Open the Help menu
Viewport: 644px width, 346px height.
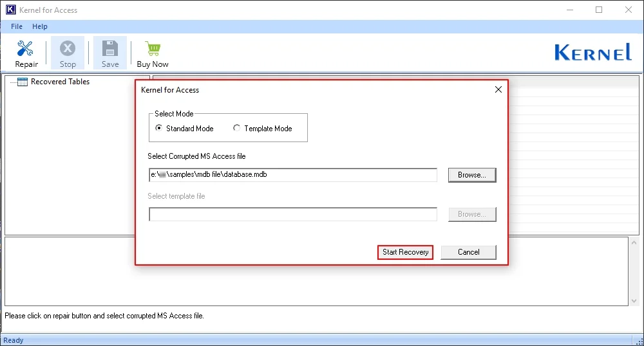pyautogui.click(x=40, y=26)
